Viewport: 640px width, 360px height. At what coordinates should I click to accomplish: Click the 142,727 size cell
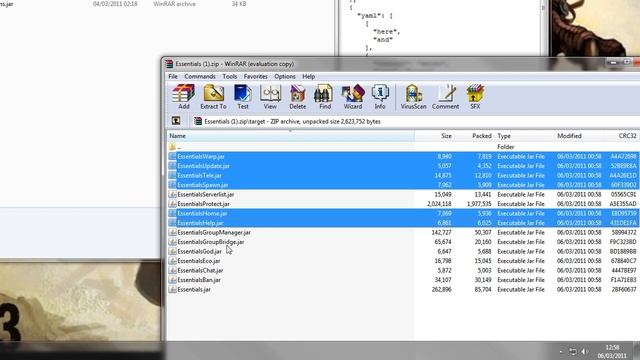441,232
